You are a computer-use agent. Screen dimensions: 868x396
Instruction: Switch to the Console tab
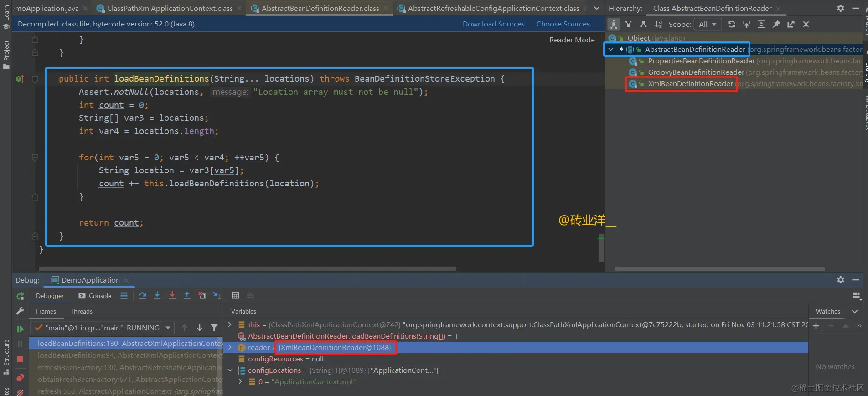click(95, 296)
